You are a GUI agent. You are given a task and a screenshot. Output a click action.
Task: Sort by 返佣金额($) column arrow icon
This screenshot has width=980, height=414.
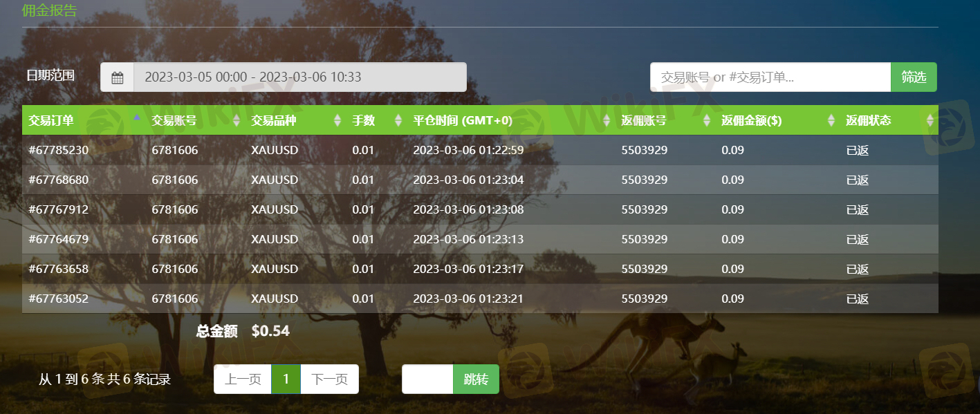pyautogui.click(x=831, y=120)
